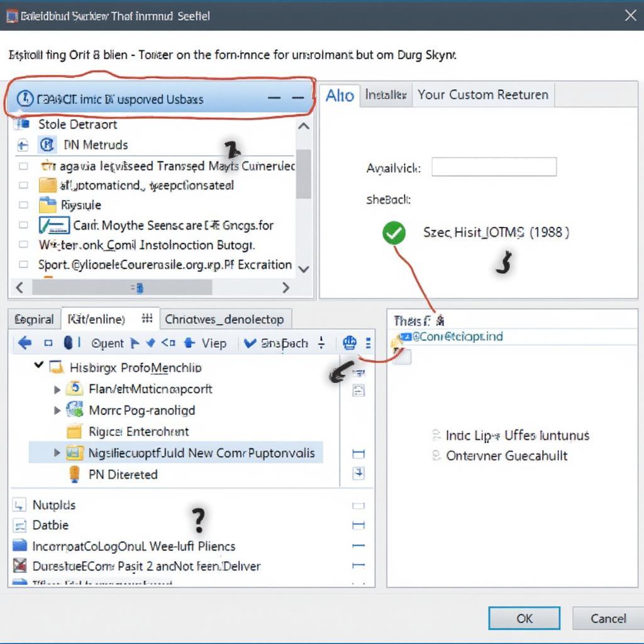Click the green check icon by Szec Hisit_IOTMS
The image size is (644, 644).
click(x=394, y=233)
